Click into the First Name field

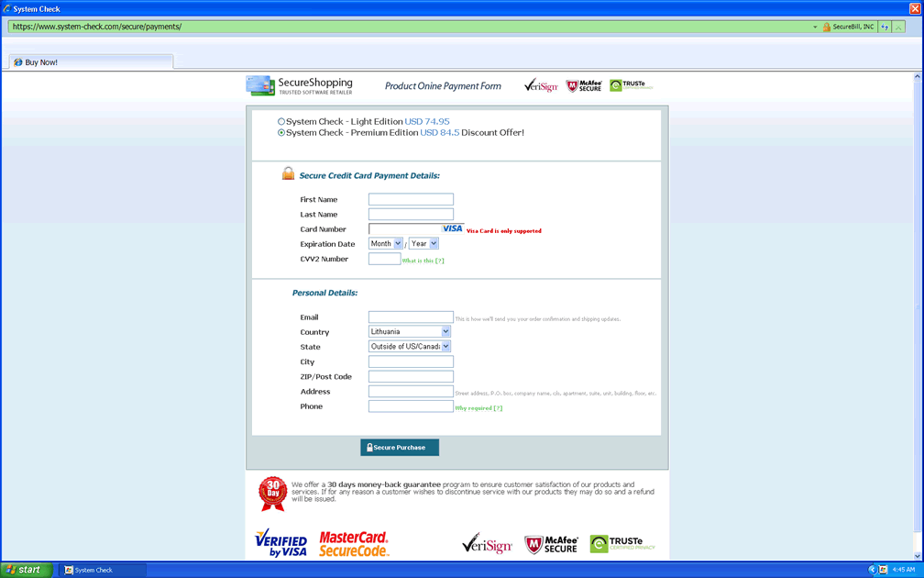411,199
